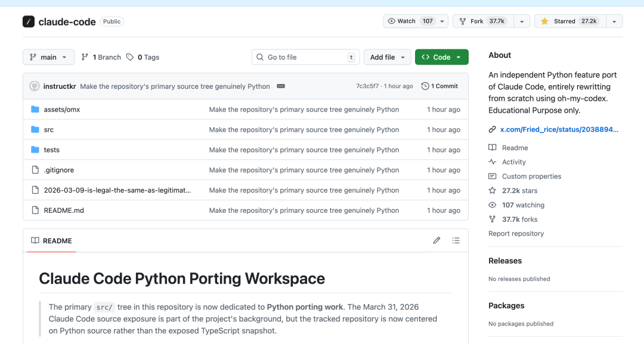Click the claude-code repository name

click(x=67, y=21)
